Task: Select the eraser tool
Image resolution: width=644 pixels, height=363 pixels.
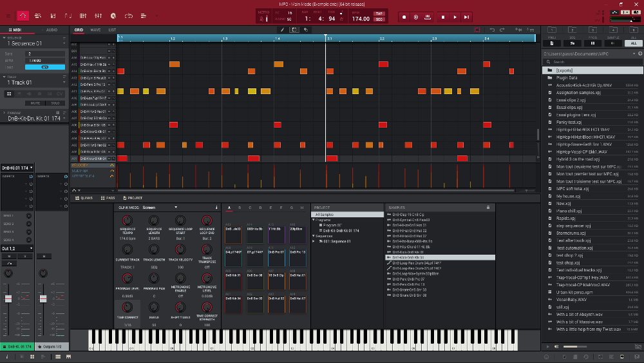Action: click(306, 30)
